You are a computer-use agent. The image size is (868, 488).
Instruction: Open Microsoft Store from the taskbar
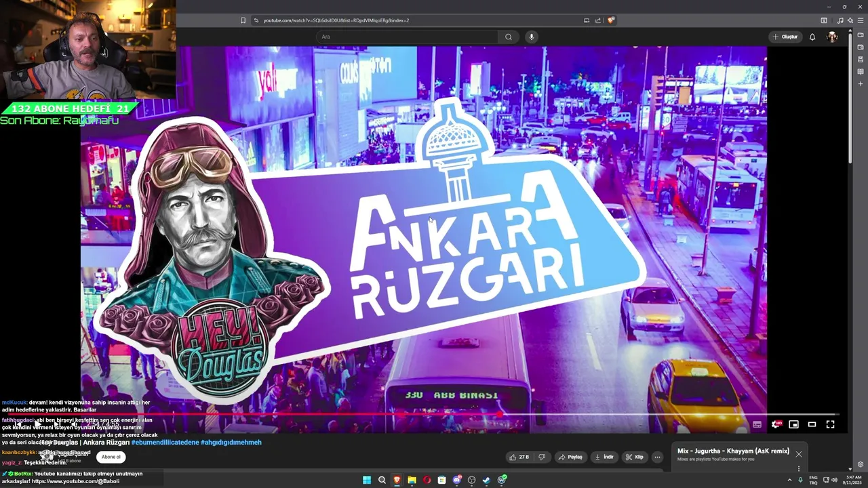pos(441,480)
